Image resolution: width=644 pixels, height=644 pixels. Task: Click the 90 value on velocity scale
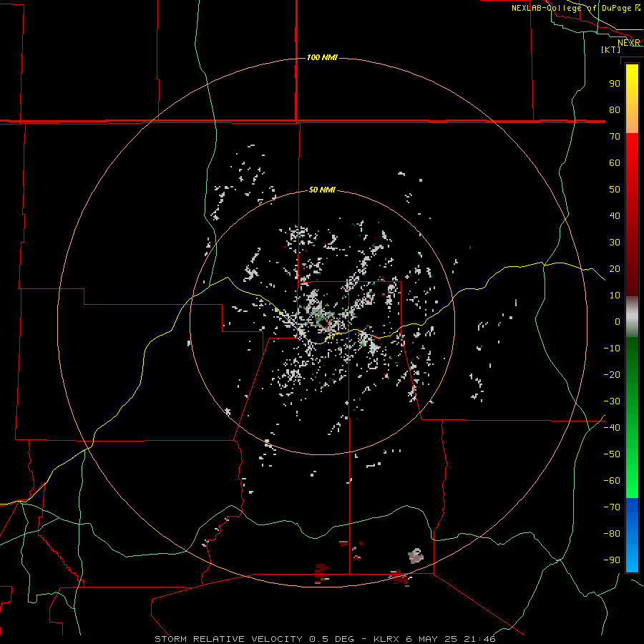(615, 84)
